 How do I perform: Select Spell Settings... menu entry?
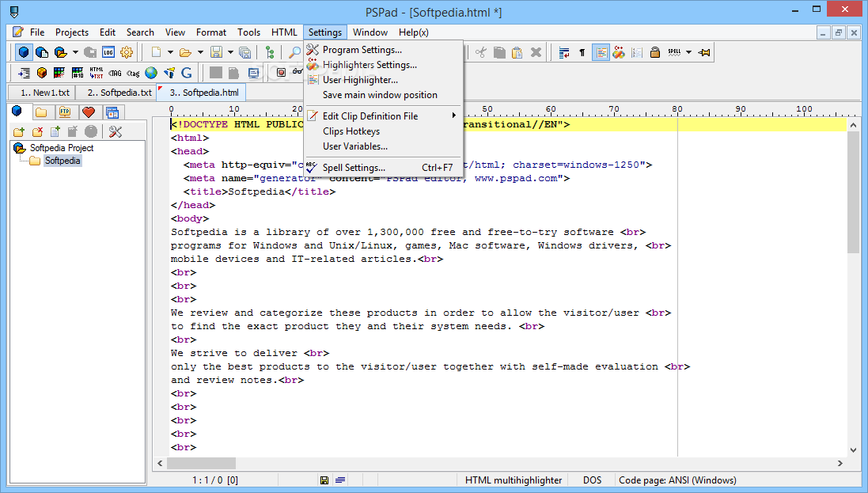point(383,167)
